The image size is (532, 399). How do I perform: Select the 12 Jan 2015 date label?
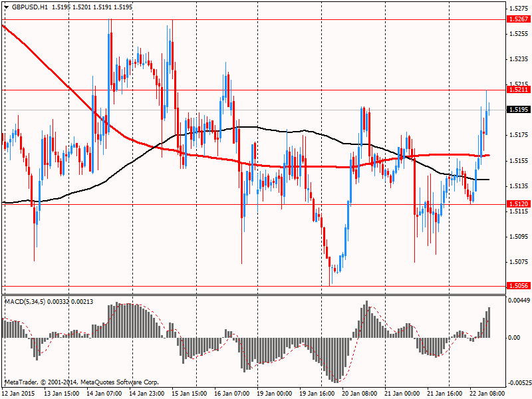coord(19,394)
